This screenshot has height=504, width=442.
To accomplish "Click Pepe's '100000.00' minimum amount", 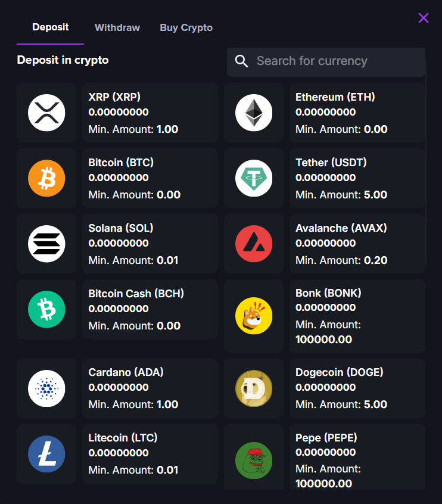I will click(x=323, y=484).
